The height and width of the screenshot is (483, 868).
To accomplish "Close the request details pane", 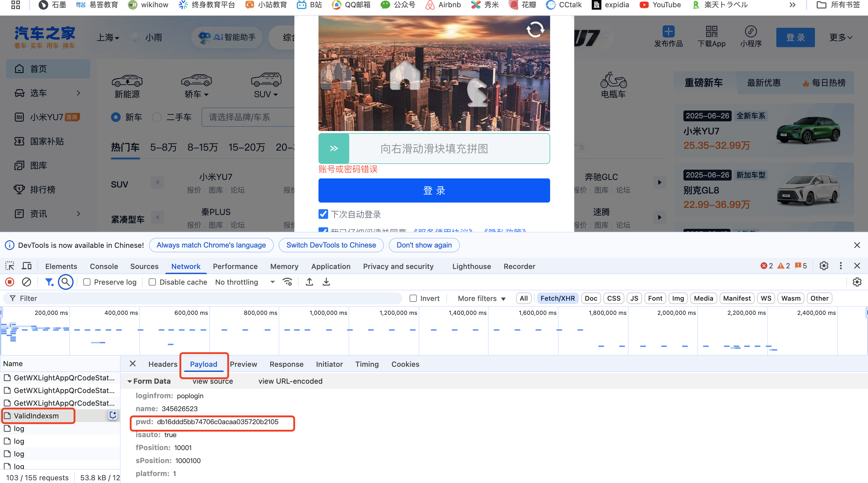I will point(132,363).
